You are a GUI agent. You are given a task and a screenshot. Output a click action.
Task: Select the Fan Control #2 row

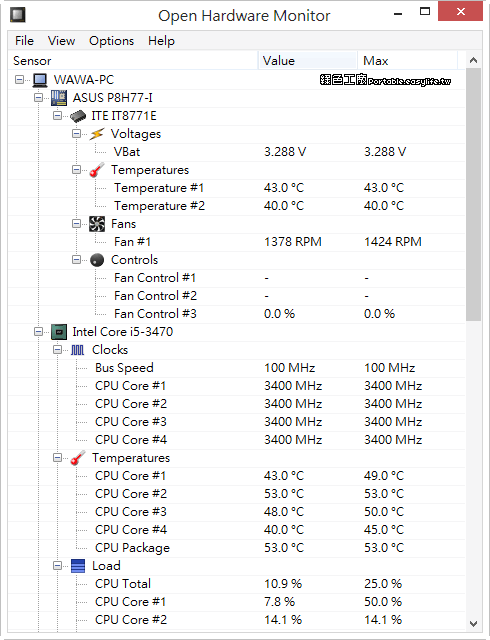tap(237, 296)
